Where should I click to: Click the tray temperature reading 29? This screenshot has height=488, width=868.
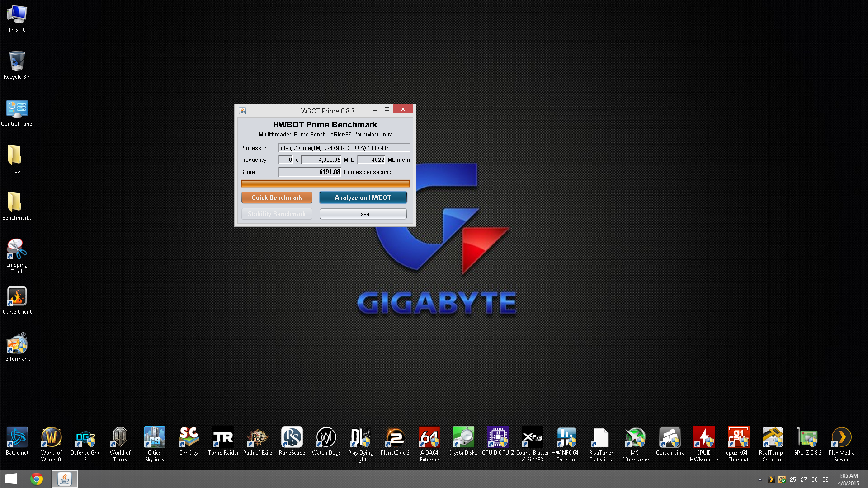click(826, 480)
